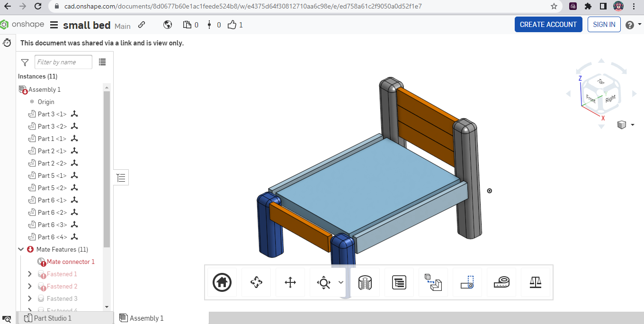Image resolution: width=644 pixels, height=324 pixels.
Task: Open the named views list icon
Action: (399, 282)
